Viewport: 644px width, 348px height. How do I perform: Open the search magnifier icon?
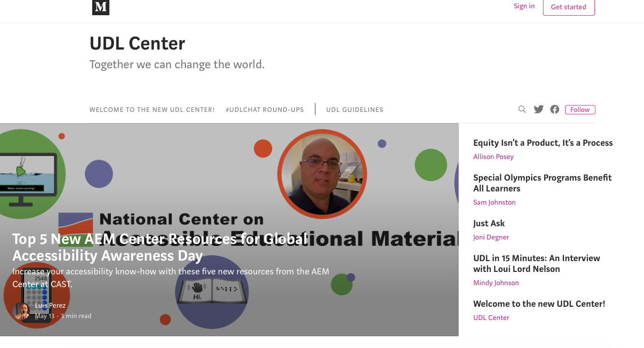click(x=522, y=109)
